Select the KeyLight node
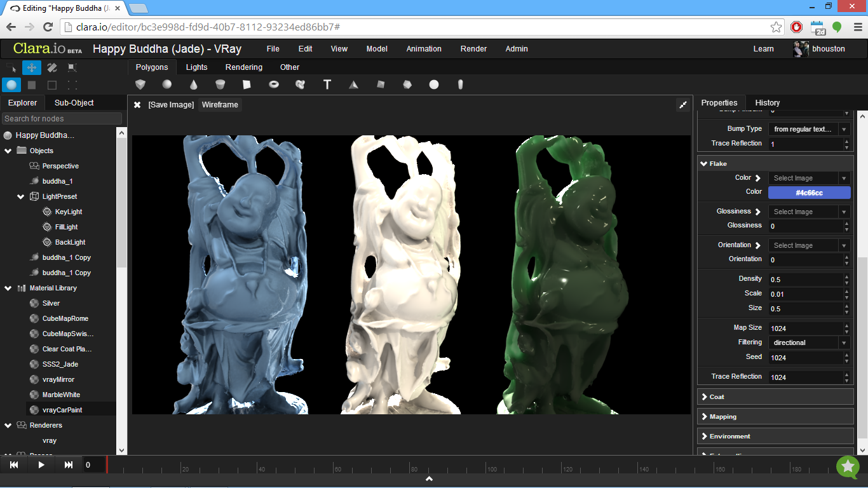Screen dimensions: 868x488 point(68,212)
